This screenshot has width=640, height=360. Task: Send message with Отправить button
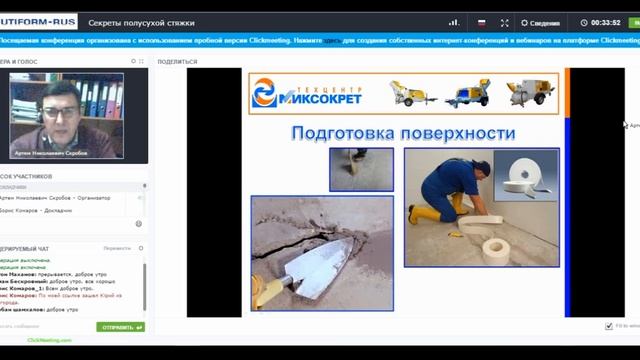pyautogui.click(x=120, y=327)
